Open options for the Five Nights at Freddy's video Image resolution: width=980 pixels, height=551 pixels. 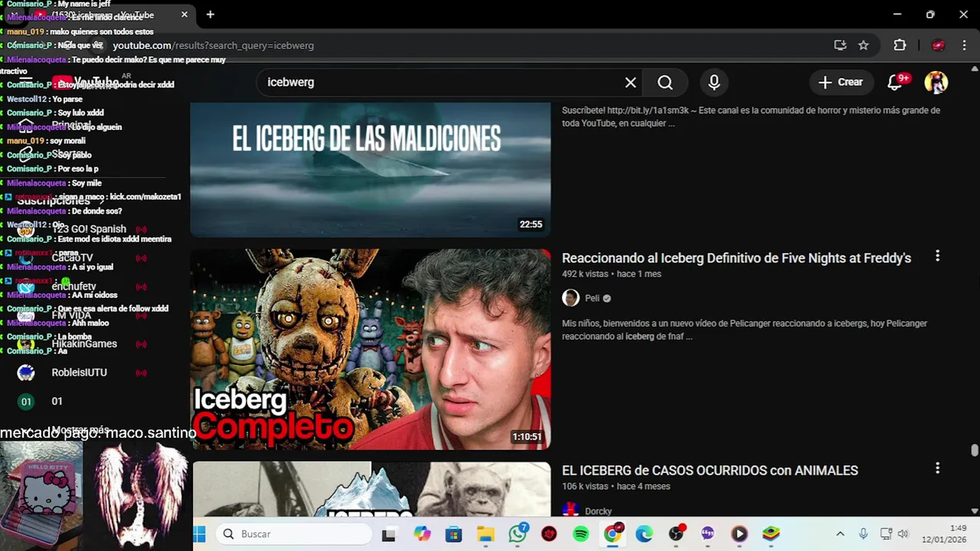coord(937,256)
